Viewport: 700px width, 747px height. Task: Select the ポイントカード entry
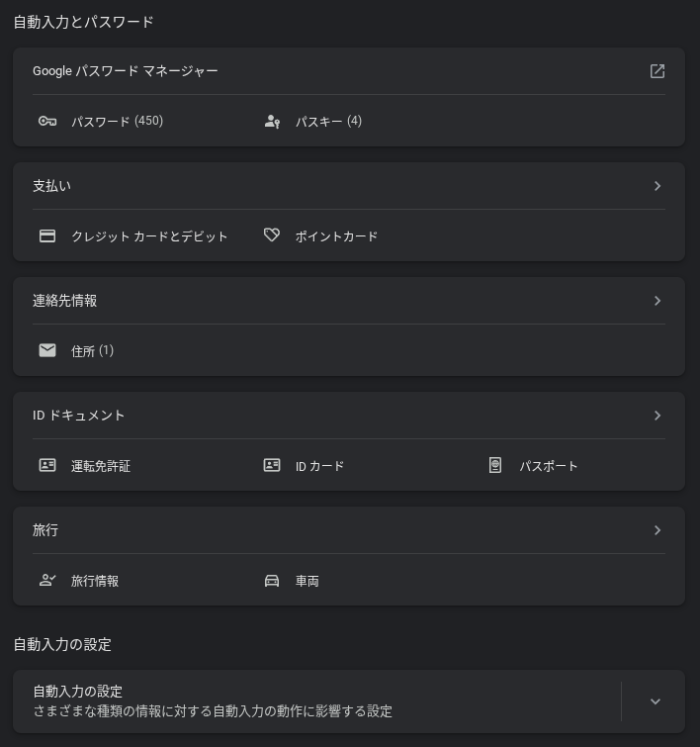coord(336,236)
